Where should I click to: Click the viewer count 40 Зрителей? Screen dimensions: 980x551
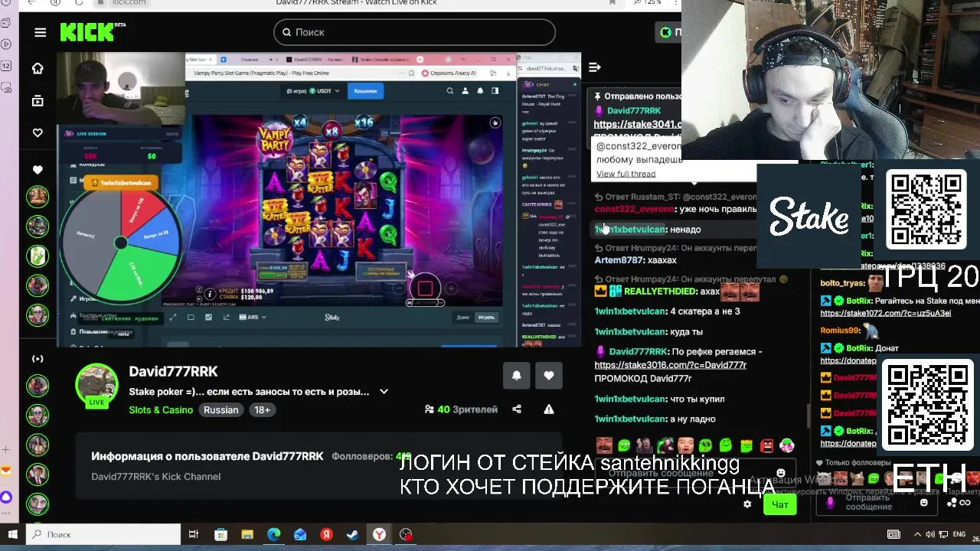point(462,409)
